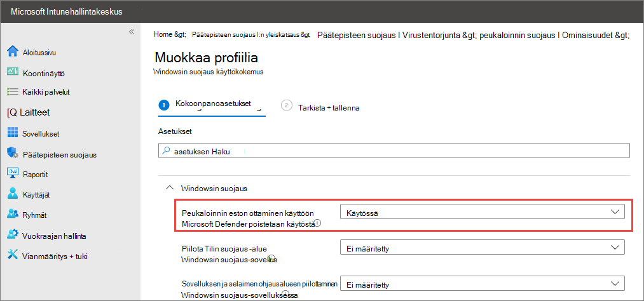Click info icon next to Peukaloinnin eston setting
The height and width of the screenshot is (301, 644).
click(x=317, y=224)
